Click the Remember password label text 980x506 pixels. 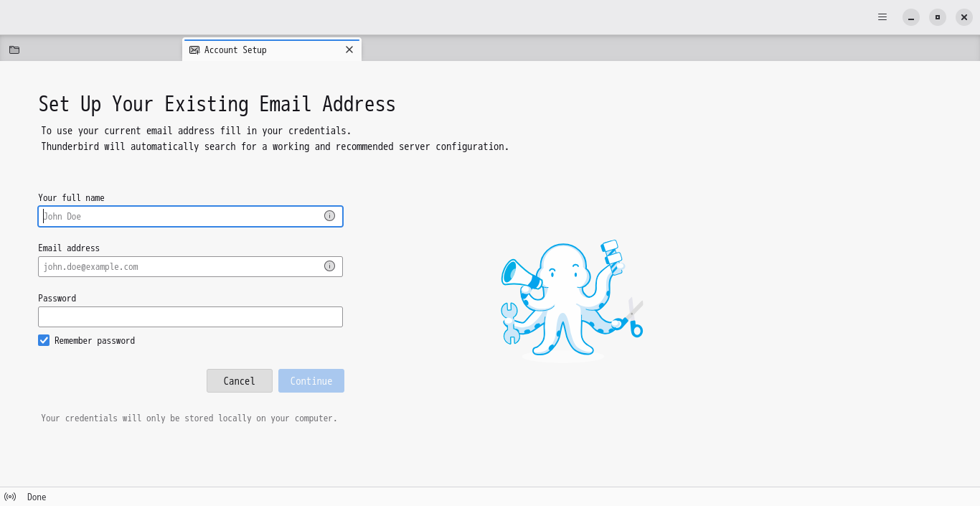coord(94,340)
